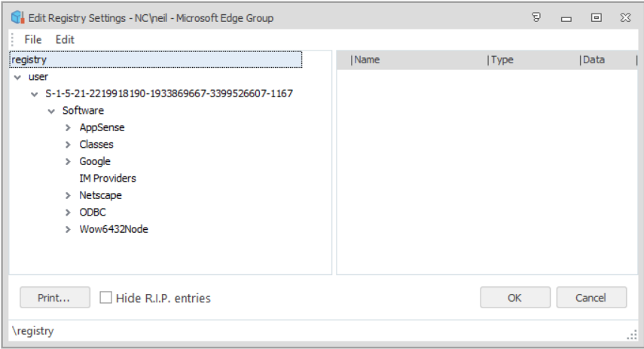This screenshot has height=349, width=644.
Task: Expand the AppSense key
Action: coord(68,128)
